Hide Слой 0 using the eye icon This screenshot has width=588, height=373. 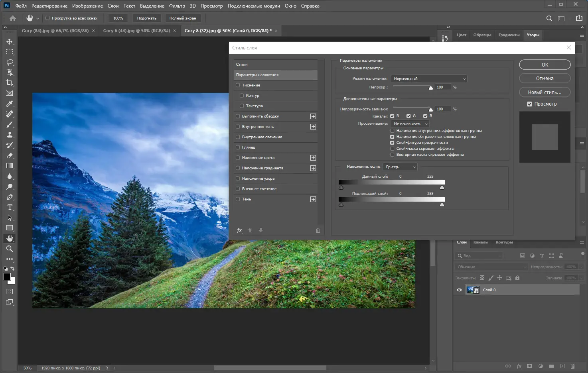[459, 290]
